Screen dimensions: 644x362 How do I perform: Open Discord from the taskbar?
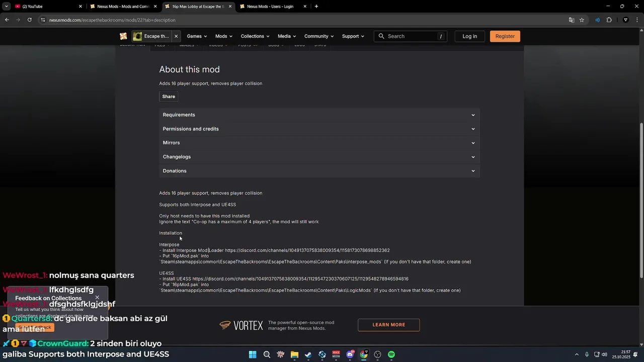click(x=350, y=354)
